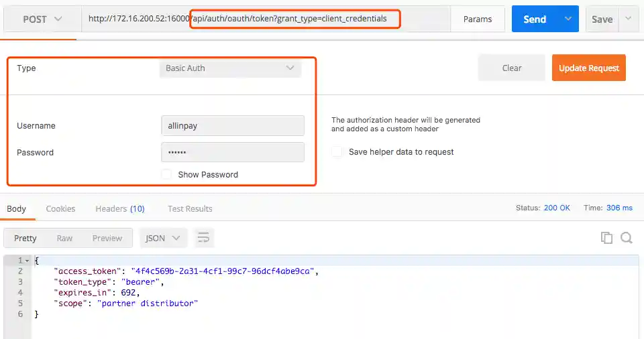Open the Headers (10) tab
Image resolution: width=644 pixels, height=339 pixels.
coord(120,209)
